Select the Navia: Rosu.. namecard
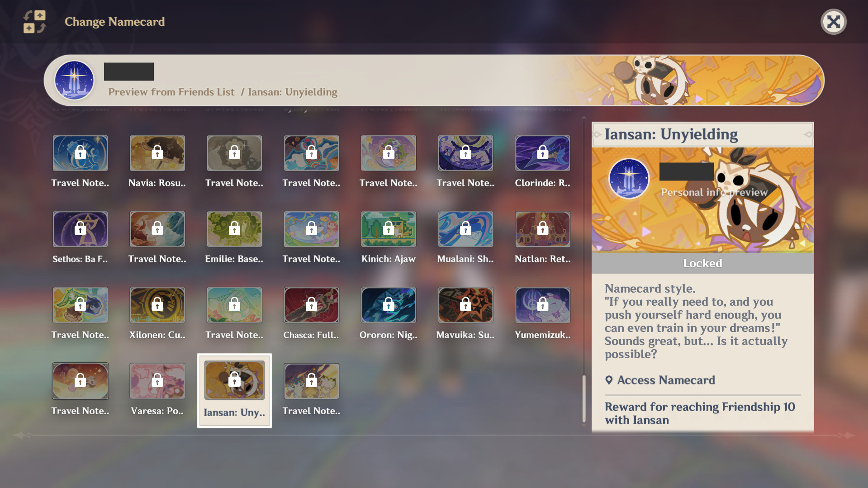The height and width of the screenshot is (488, 868). [157, 153]
